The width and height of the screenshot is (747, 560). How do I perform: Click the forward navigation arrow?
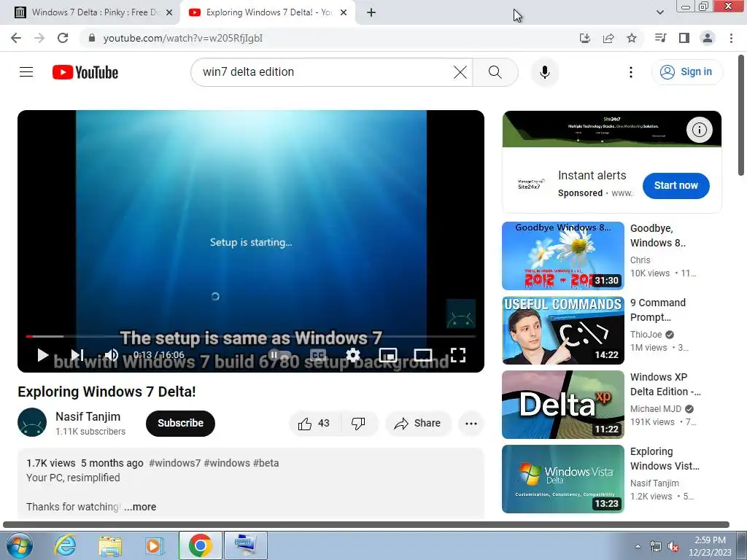[39, 38]
